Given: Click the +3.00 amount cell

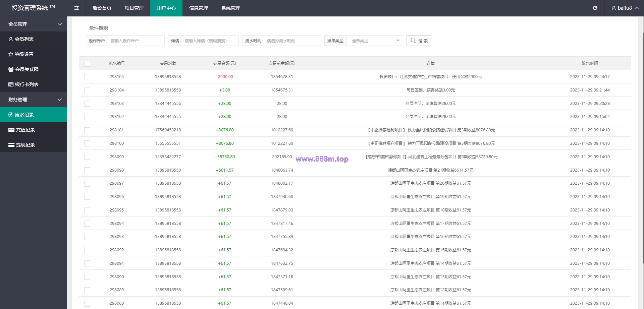Looking at the screenshot, I should coord(225,90).
